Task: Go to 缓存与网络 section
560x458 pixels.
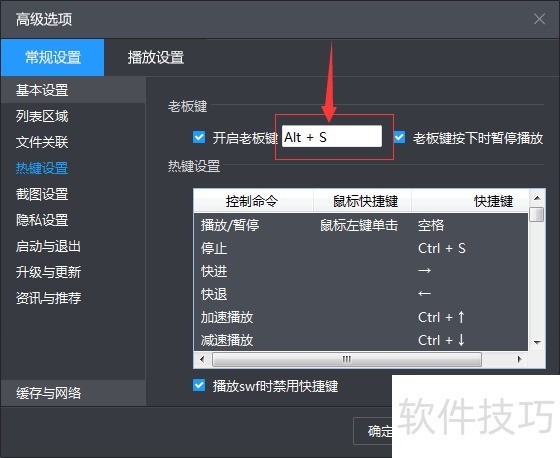Action: pos(48,393)
